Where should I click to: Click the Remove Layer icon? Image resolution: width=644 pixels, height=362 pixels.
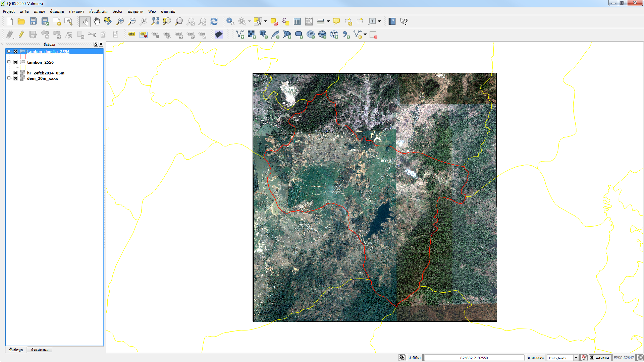(374, 35)
